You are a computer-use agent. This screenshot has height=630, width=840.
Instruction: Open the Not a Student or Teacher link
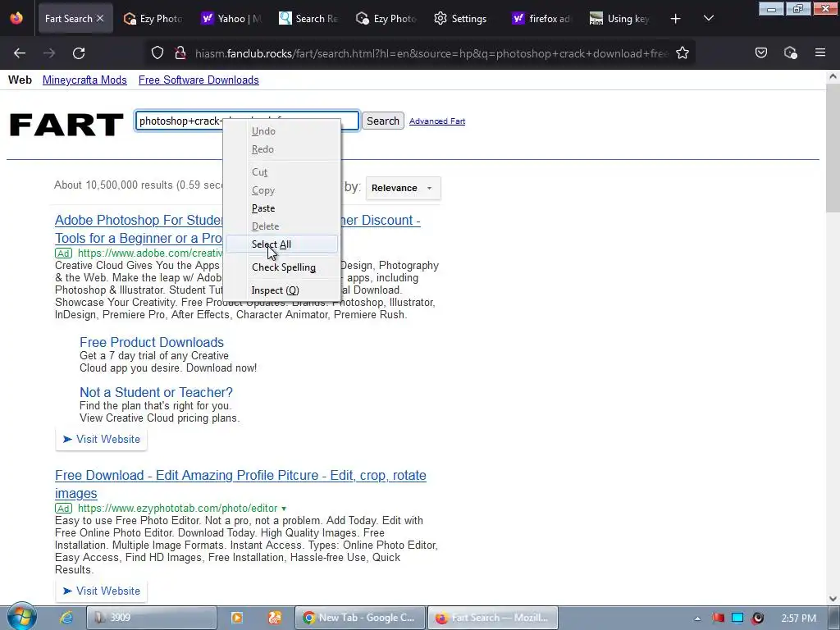pos(156,392)
